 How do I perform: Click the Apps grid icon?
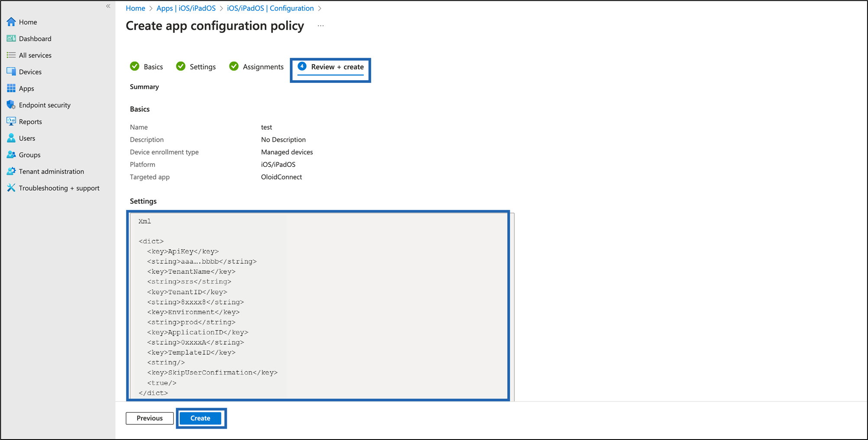click(11, 88)
